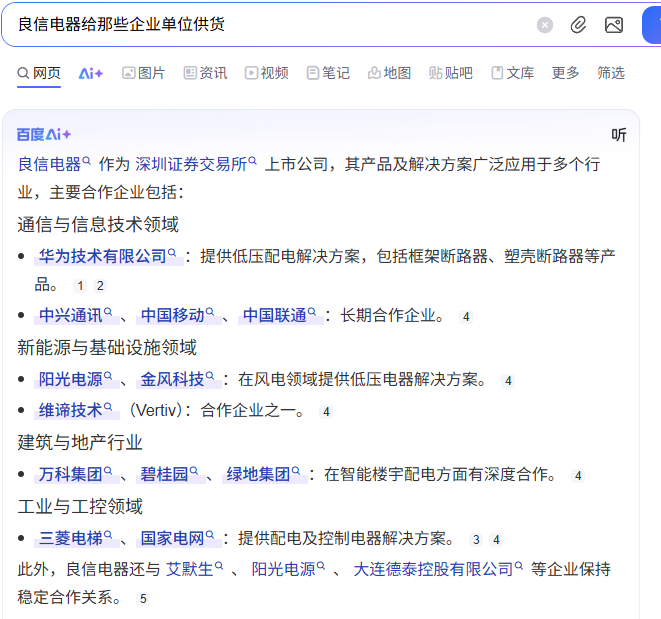Click citation 1 after 华为 entry
This screenshot has width=661, height=619.
80,286
